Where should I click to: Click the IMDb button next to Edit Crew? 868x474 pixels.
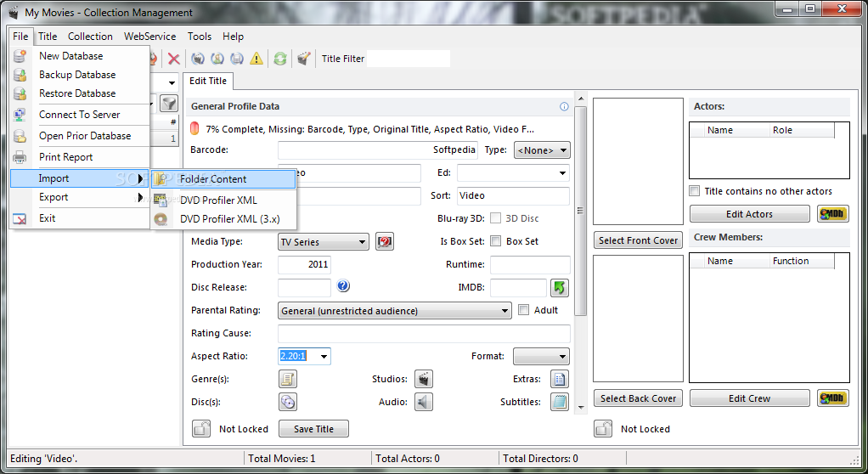pyautogui.click(x=833, y=398)
